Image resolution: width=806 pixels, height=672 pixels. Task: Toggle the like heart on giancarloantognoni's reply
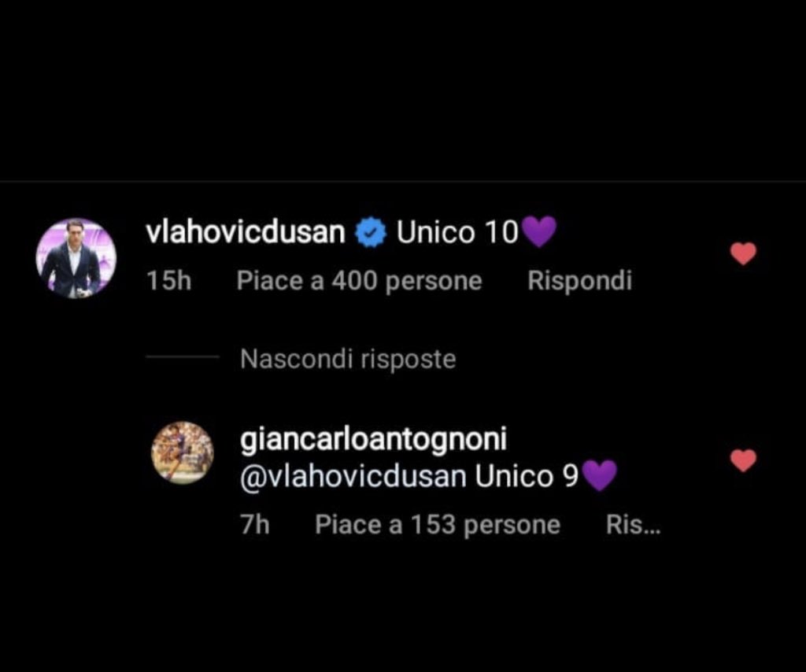point(743,460)
